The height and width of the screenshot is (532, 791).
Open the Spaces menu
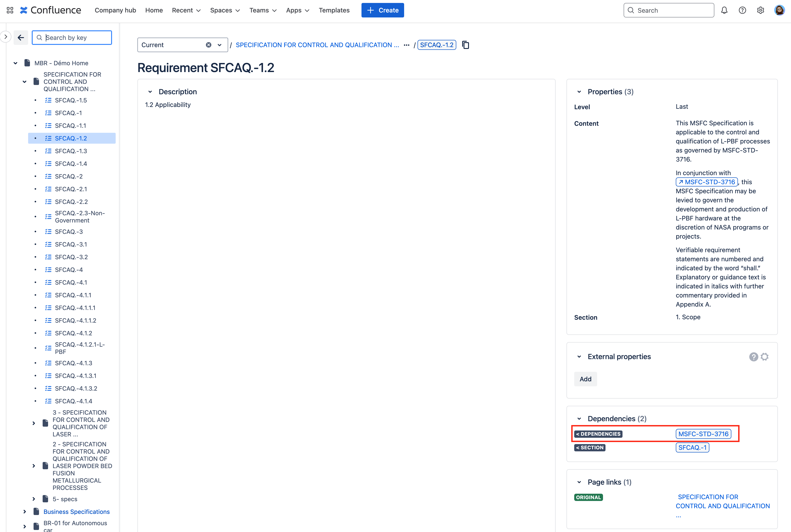point(225,10)
